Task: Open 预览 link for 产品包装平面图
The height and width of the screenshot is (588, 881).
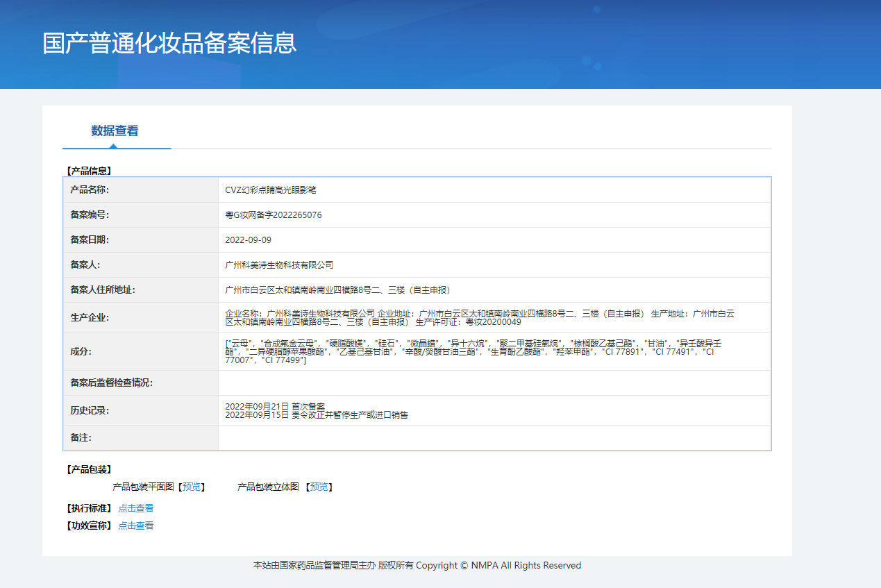Action: tap(192, 487)
